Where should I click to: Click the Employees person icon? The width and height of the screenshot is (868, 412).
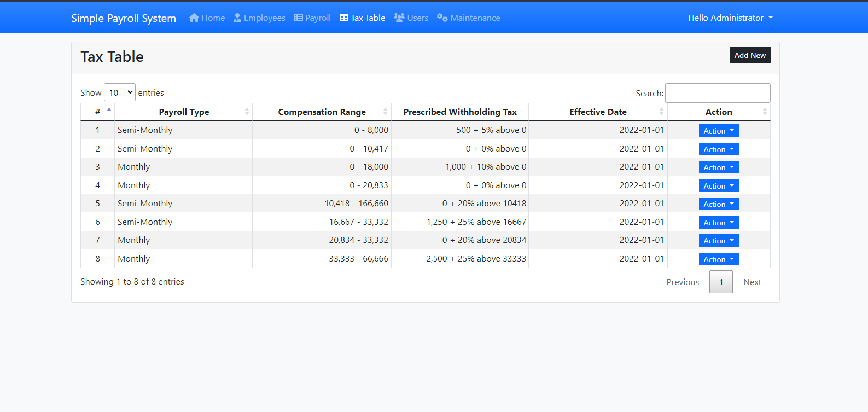coord(237,18)
